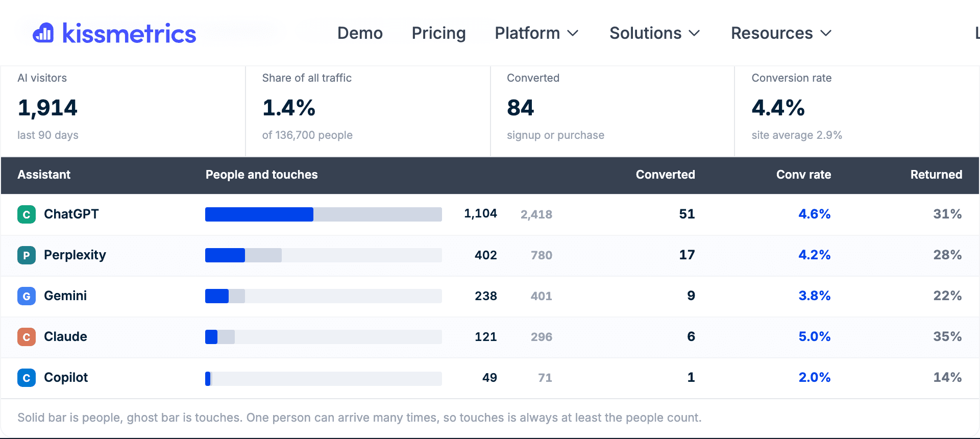Click Gemini's 401 touches count
Viewport: 980px width, 439px height.
pyautogui.click(x=542, y=296)
